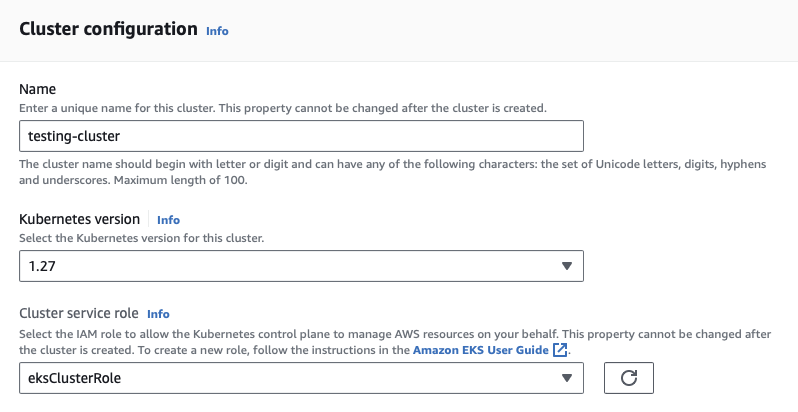
Task: Open the Amazon EKS User Guide link
Action: pyautogui.click(x=481, y=350)
